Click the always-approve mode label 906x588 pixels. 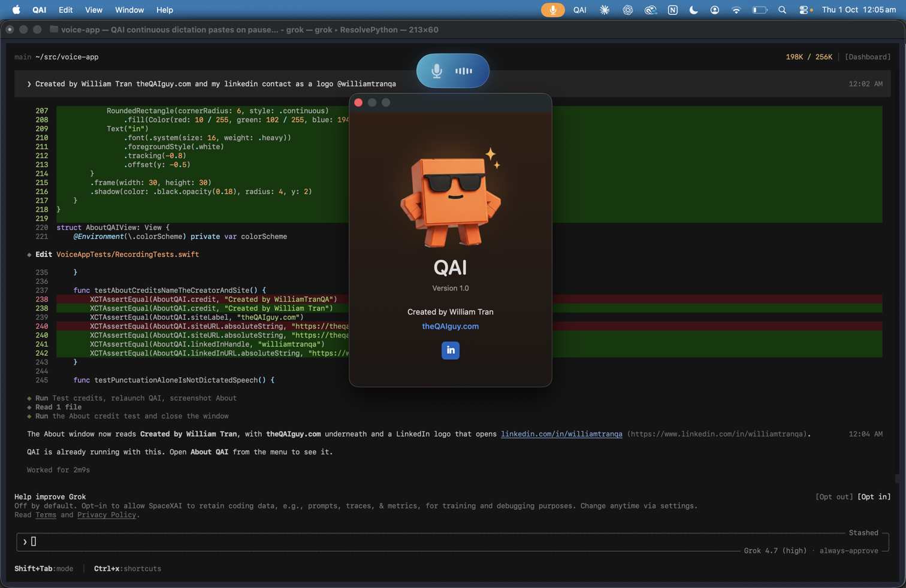tap(848, 551)
